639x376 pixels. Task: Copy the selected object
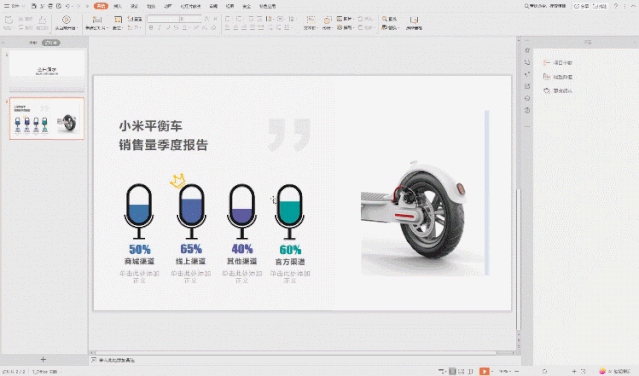(25, 28)
